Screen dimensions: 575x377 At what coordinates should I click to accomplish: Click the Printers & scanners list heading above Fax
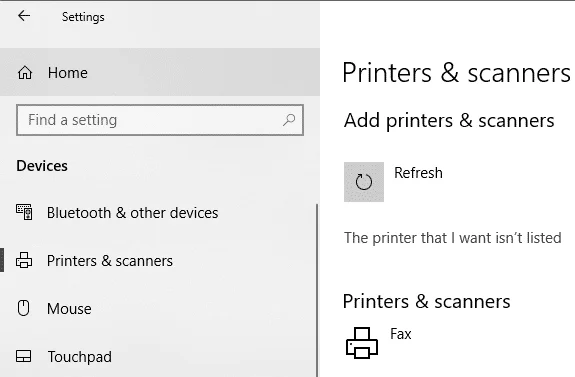click(x=426, y=301)
